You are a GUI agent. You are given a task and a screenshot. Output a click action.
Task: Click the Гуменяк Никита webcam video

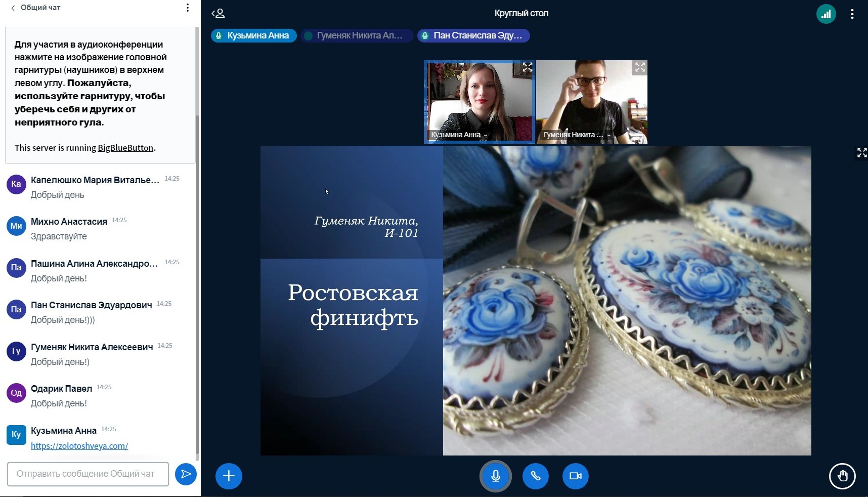pos(592,102)
